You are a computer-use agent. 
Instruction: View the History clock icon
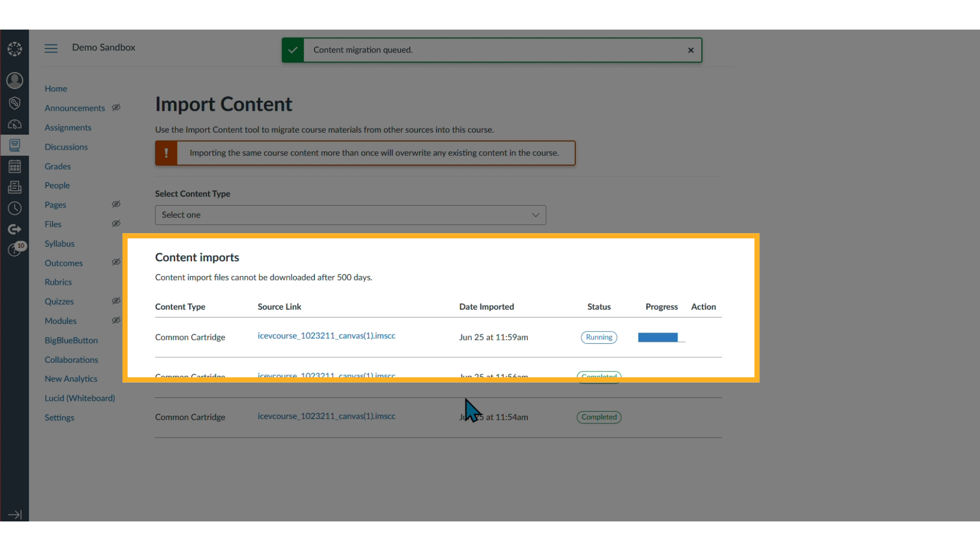pos(15,208)
